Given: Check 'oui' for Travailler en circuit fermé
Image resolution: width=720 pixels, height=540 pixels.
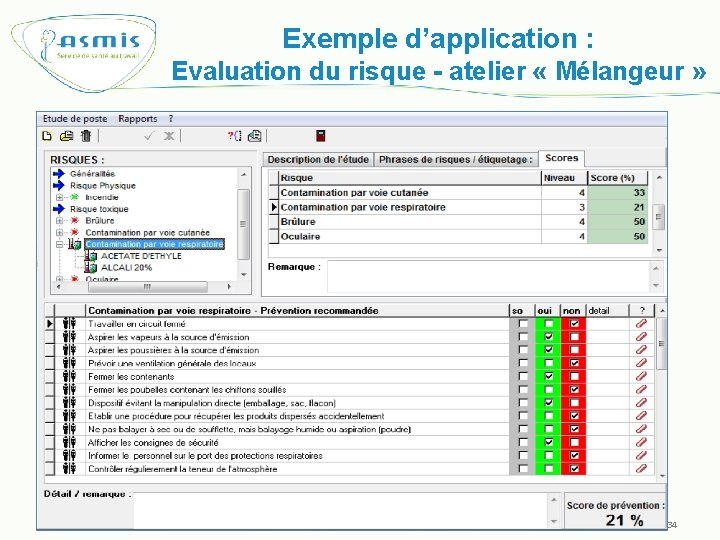Looking at the screenshot, I should click(x=548, y=324).
